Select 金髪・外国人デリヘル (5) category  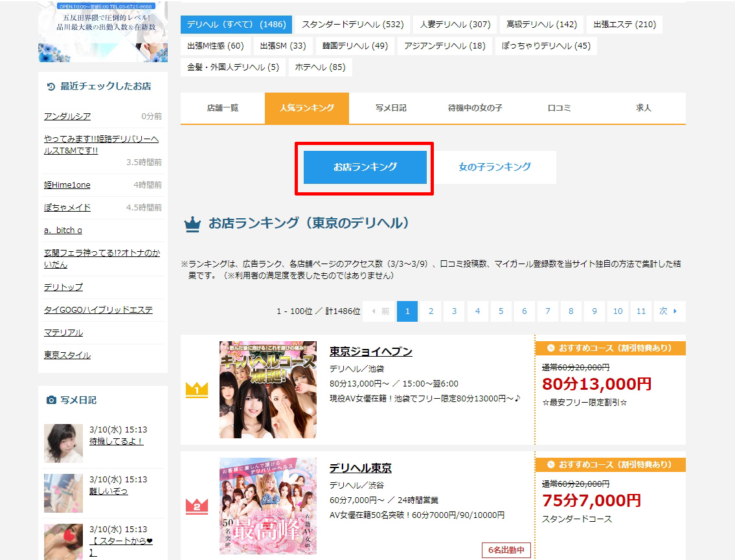[233, 67]
